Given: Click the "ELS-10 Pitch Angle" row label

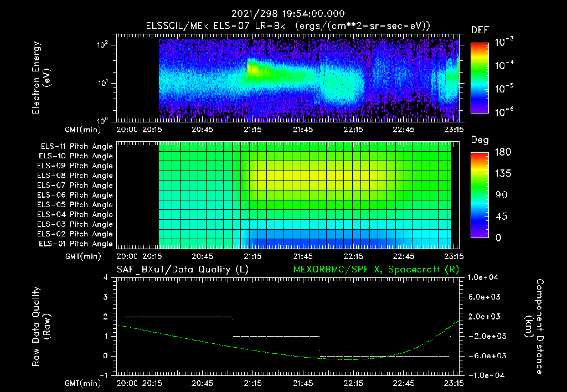Looking at the screenshot, I should [75, 156].
